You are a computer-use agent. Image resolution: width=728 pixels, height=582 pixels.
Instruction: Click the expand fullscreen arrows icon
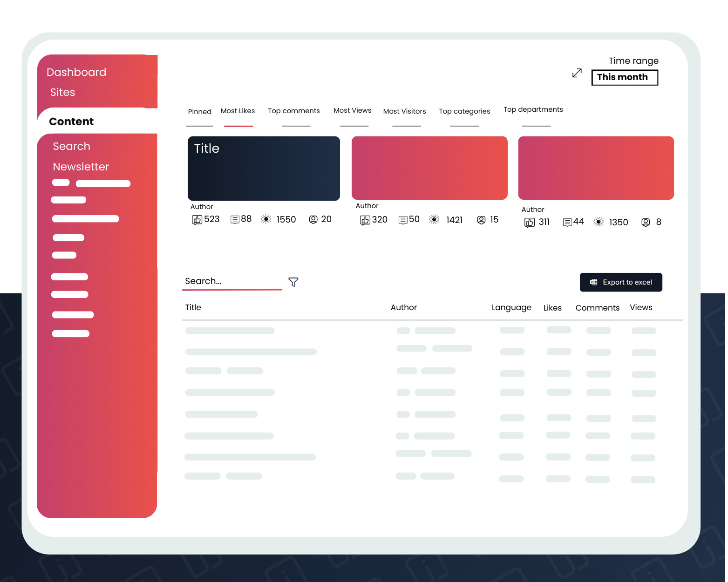(x=577, y=73)
